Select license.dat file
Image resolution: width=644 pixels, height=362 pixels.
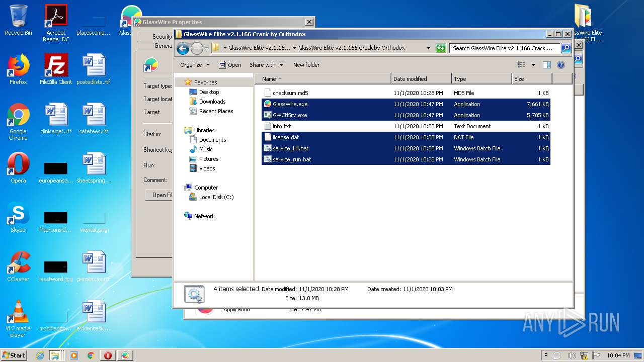click(x=406, y=137)
